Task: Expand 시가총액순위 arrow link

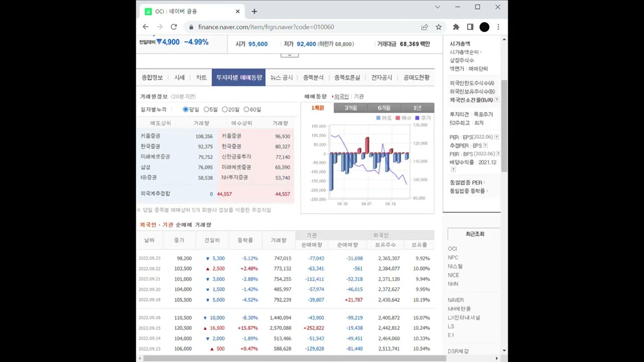Action: [465, 52]
